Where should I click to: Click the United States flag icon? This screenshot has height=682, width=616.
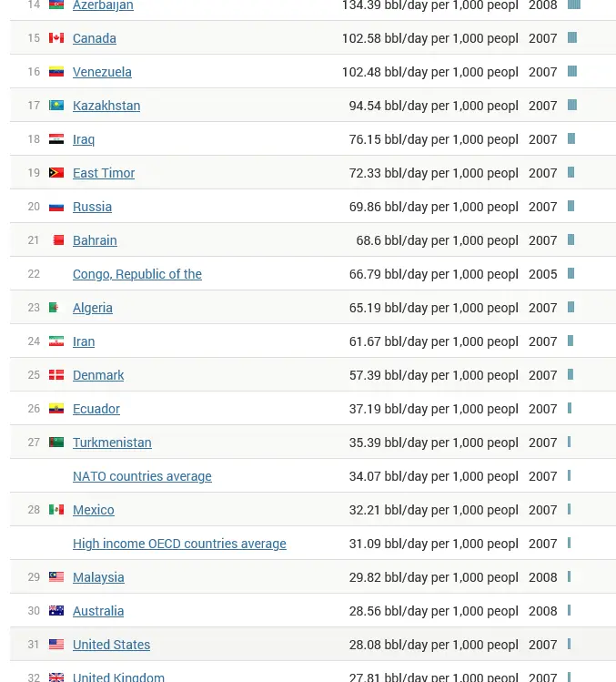pos(56,644)
